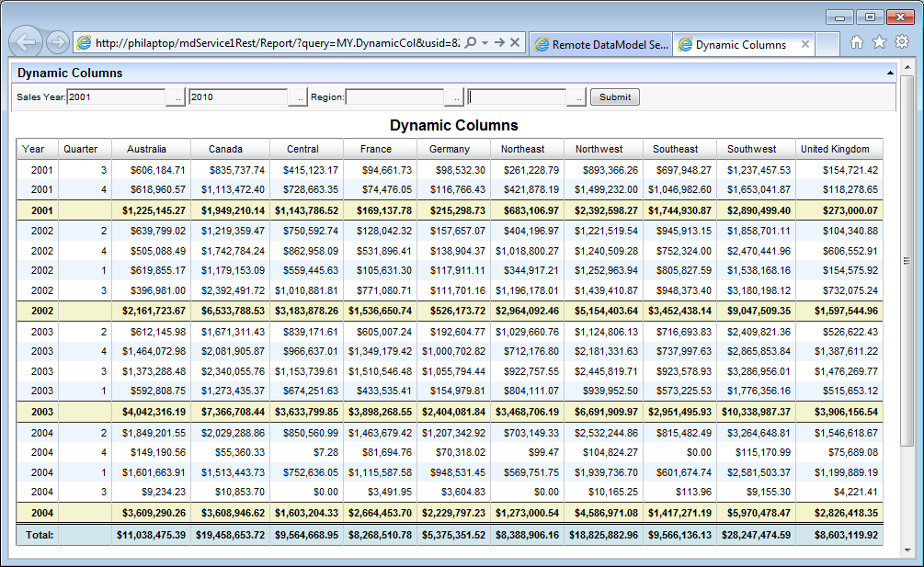Open the browser Home icon

click(857, 41)
